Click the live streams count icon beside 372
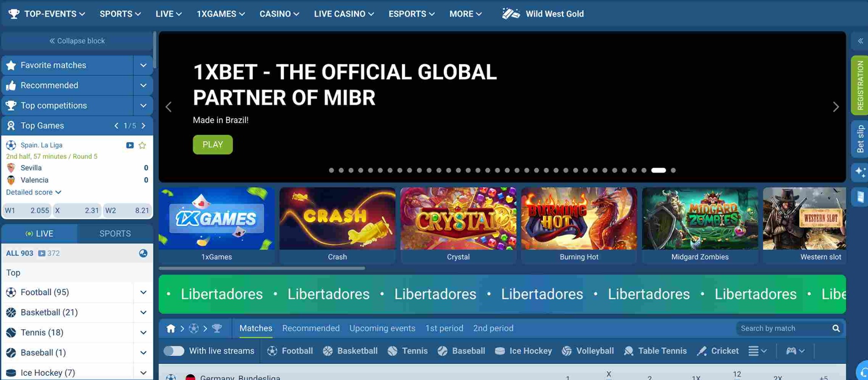The height and width of the screenshot is (380, 868). click(42, 253)
